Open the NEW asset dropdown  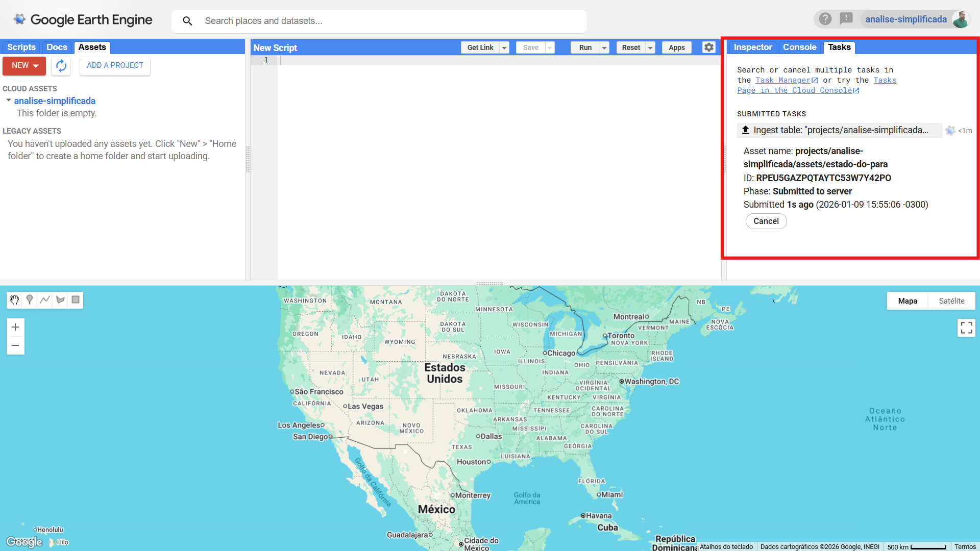(x=24, y=66)
